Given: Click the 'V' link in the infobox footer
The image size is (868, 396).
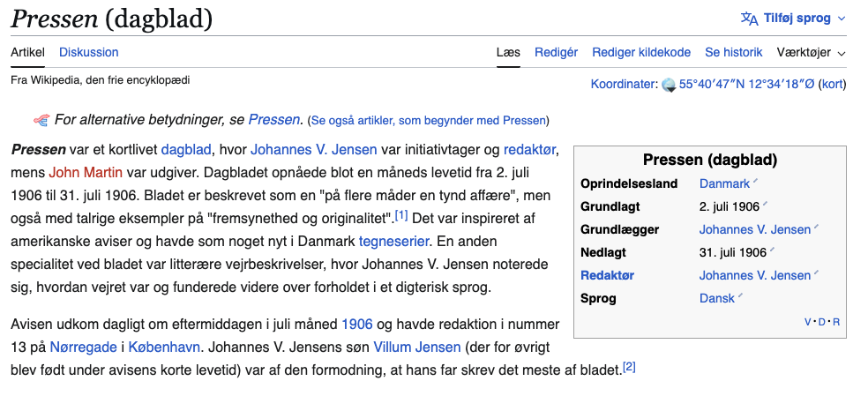Looking at the screenshot, I should [807, 322].
